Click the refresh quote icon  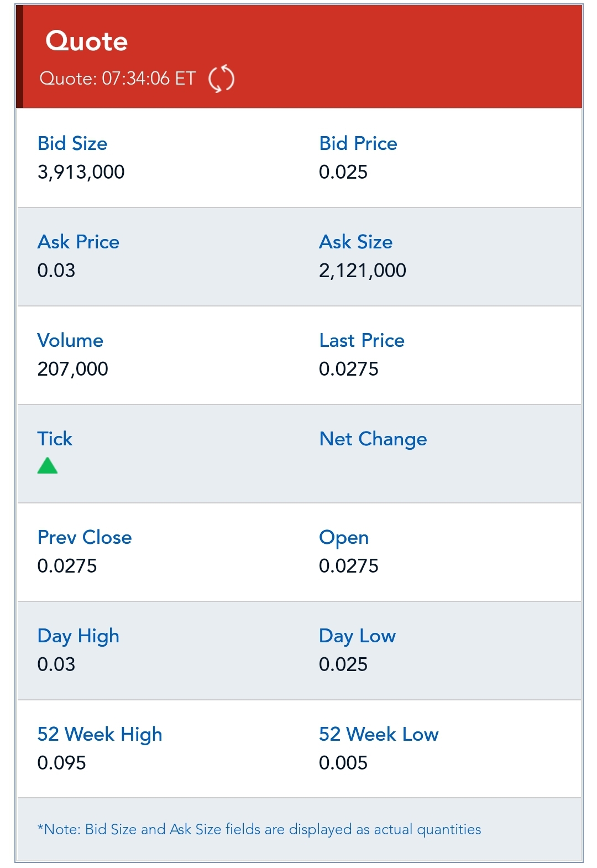point(221,79)
